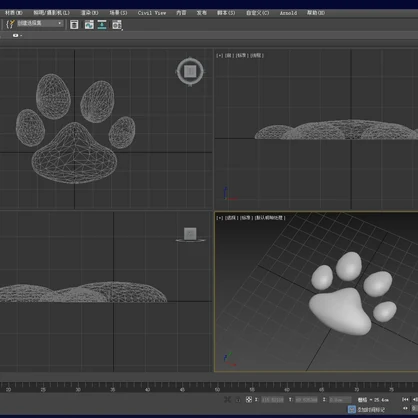Screen dimensions: 418x418
Task: Click the [+] label of the front wireframe viewport
Action: tap(220, 55)
